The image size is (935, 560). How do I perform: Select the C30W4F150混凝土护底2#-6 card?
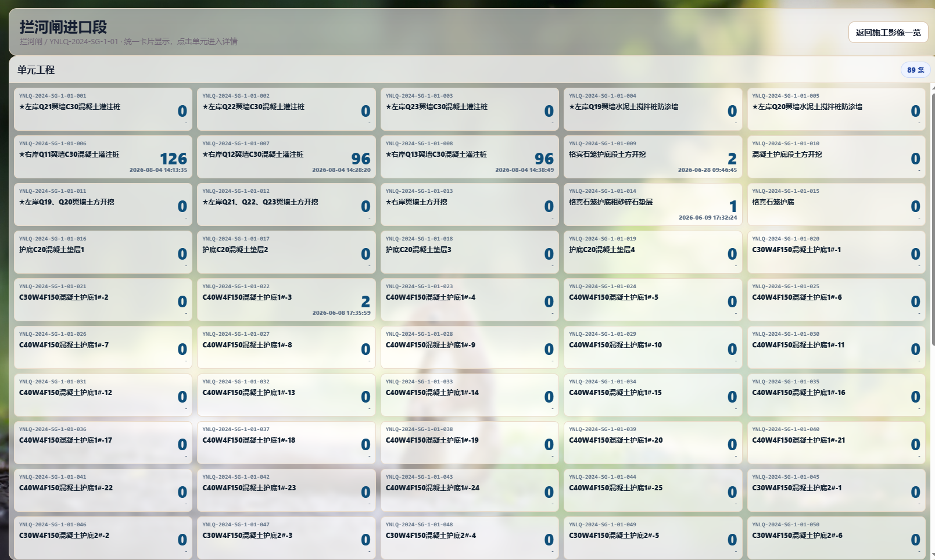(x=836, y=538)
